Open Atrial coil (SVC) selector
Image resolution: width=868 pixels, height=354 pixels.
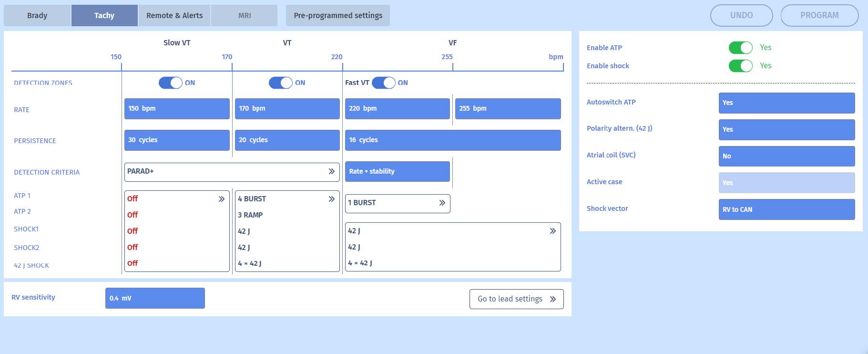tap(786, 156)
